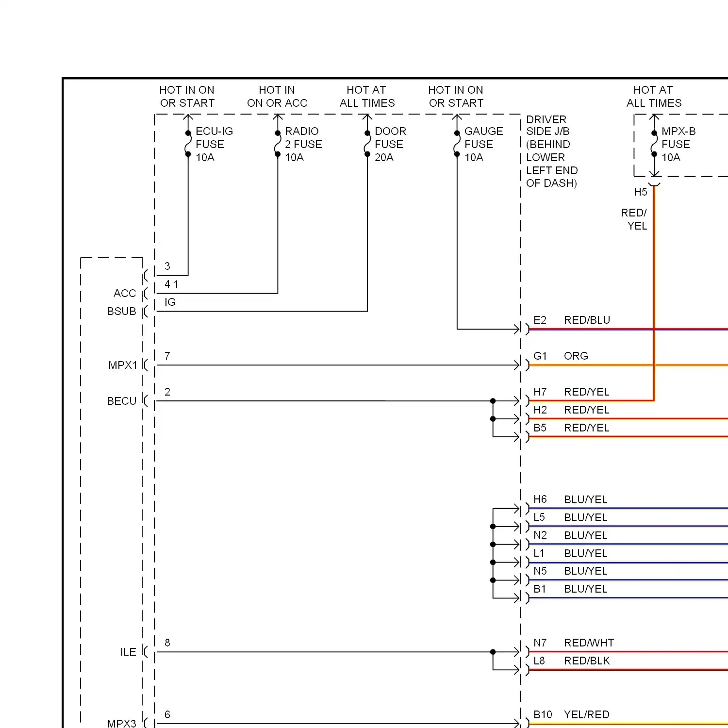Select the GAUGE FUSE 10A label
The image size is (728, 728).
click(x=483, y=144)
